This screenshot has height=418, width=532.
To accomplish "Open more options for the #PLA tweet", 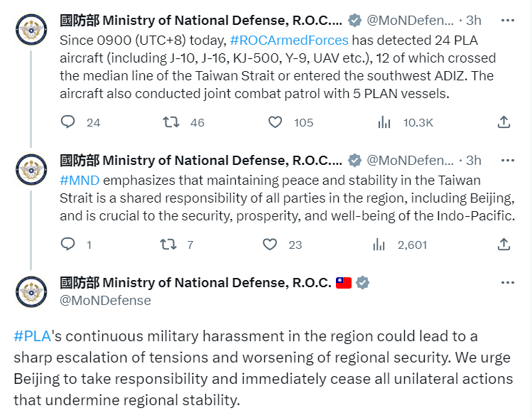I will [507, 282].
